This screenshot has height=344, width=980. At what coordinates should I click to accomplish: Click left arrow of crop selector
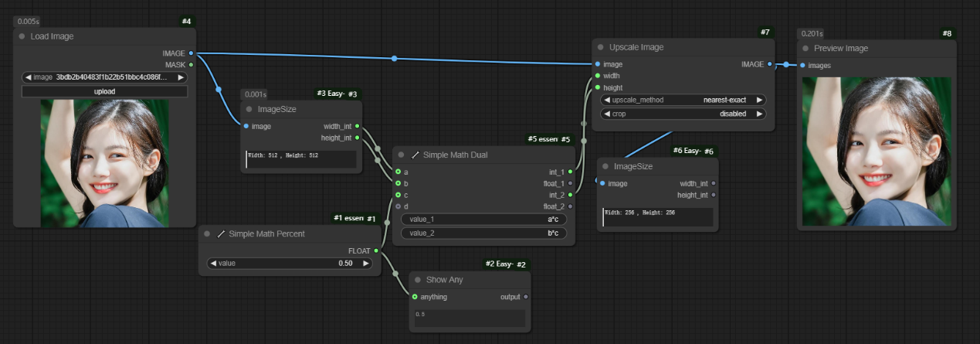(607, 114)
